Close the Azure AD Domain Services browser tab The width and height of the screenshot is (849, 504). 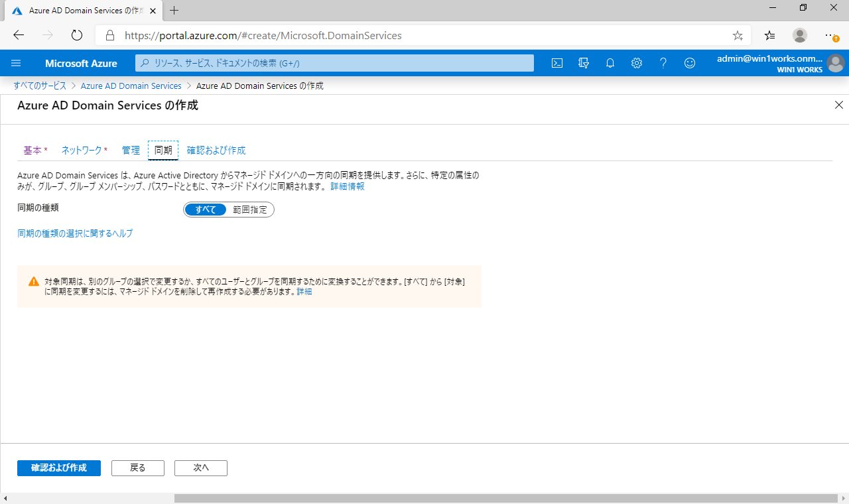pyautogui.click(x=153, y=11)
